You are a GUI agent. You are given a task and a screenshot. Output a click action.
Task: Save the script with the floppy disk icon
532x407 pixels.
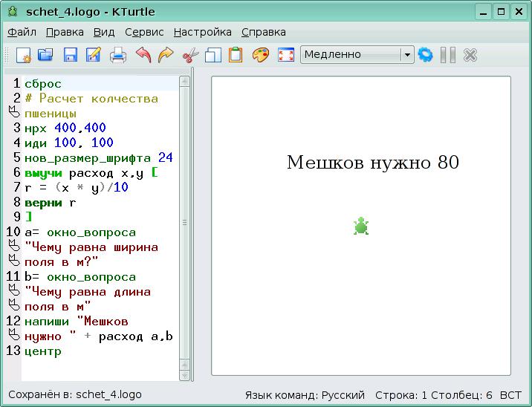(x=71, y=55)
